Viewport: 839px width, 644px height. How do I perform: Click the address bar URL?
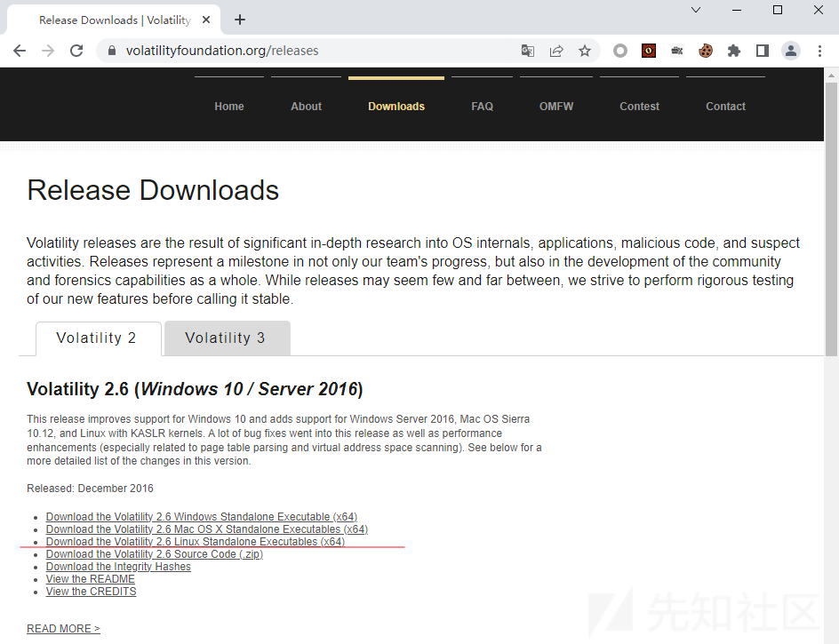click(x=222, y=51)
